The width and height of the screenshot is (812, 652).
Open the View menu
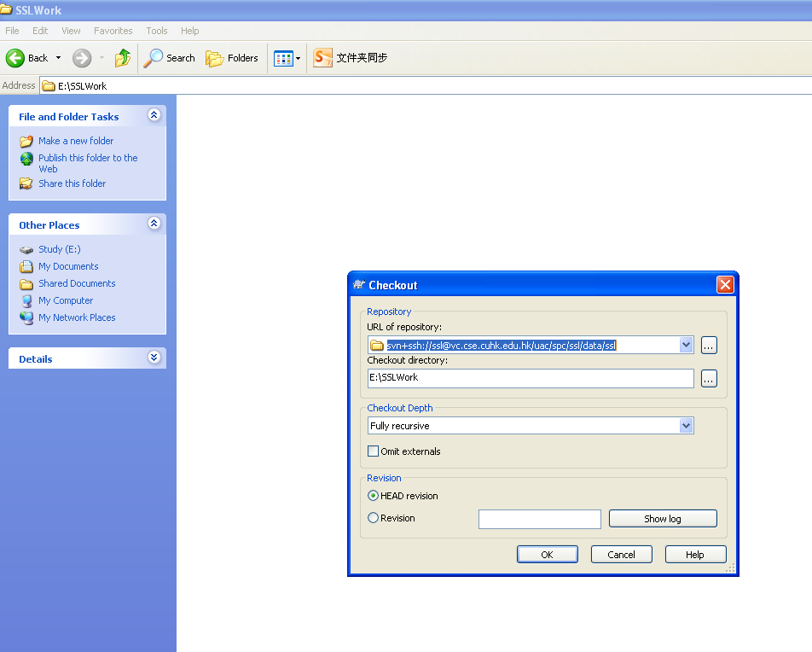[71, 31]
